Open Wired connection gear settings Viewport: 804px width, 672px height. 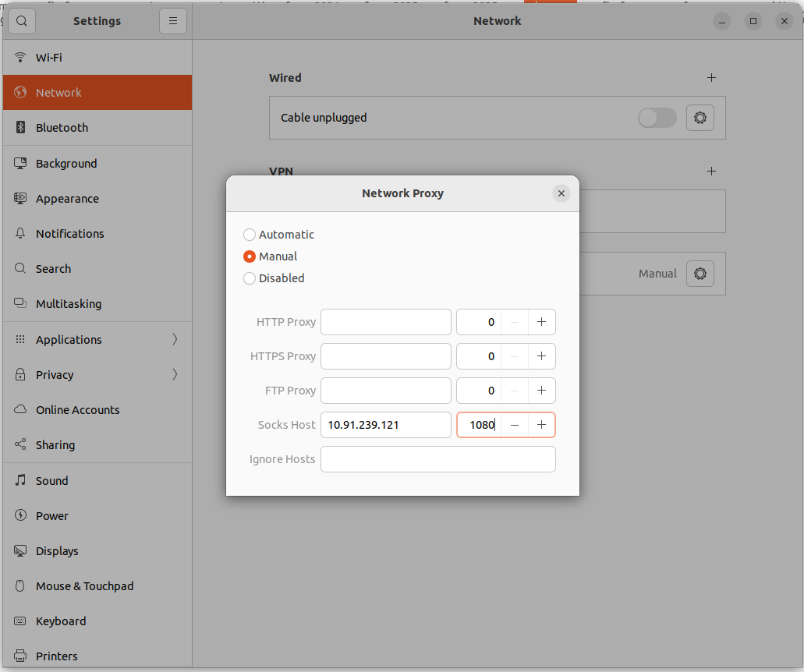[700, 118]
